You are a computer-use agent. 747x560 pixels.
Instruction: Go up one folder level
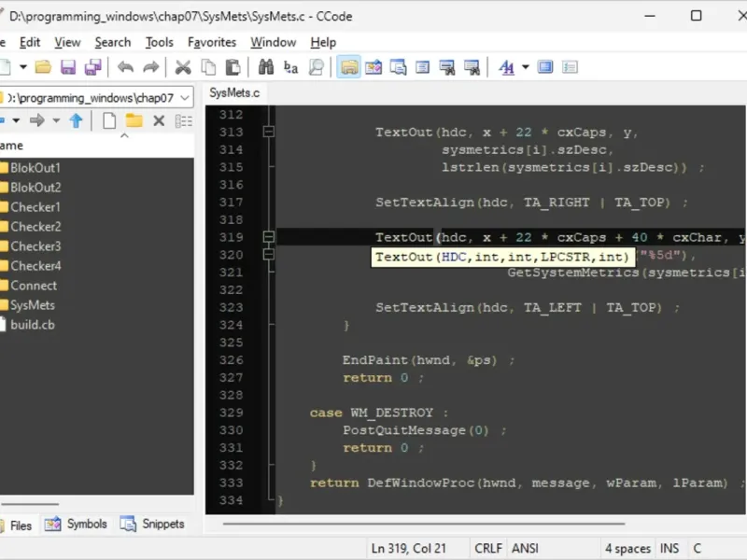77,120
